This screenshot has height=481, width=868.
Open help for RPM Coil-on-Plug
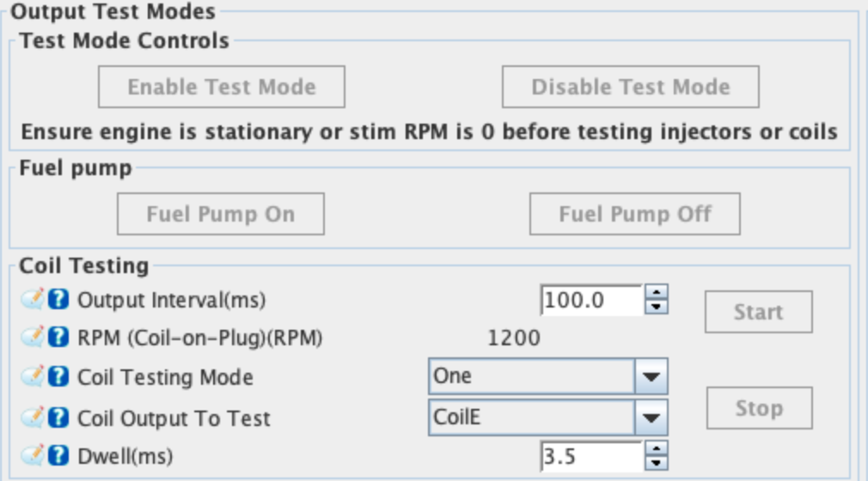pyautogui.click(x=58, y=337)
